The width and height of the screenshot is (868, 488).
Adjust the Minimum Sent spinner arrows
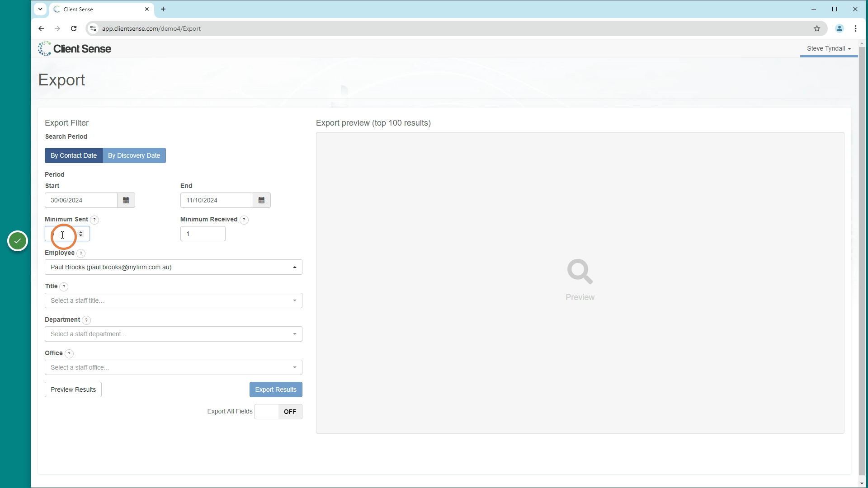81,234
